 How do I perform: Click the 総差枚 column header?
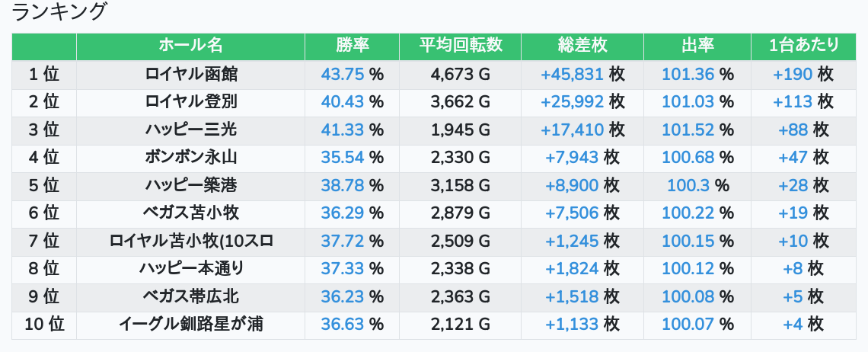coord(582,46)
